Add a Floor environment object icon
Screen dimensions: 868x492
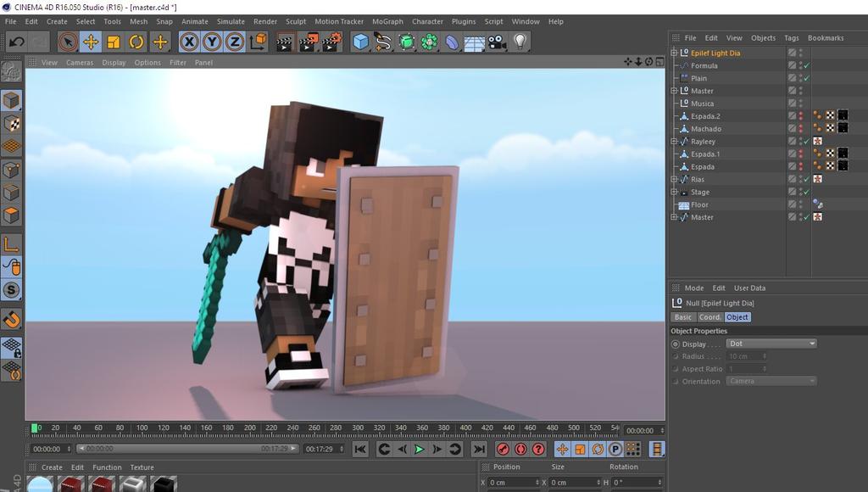(475, 42)
